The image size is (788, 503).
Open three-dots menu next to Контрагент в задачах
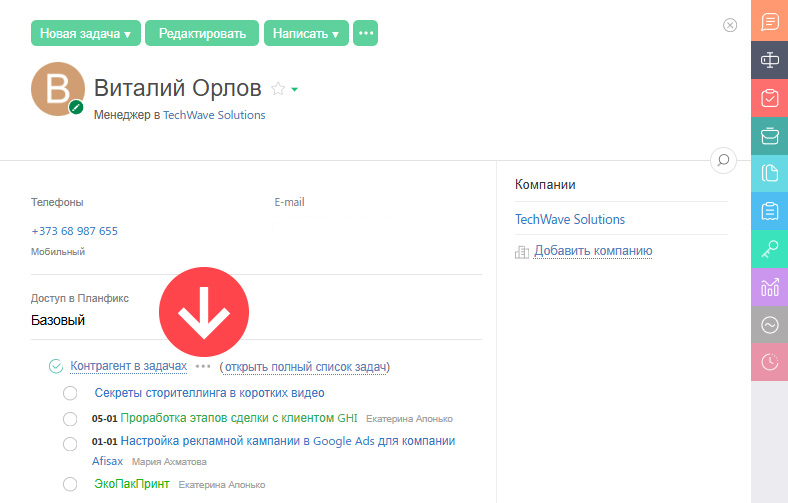tap(203, 366)
